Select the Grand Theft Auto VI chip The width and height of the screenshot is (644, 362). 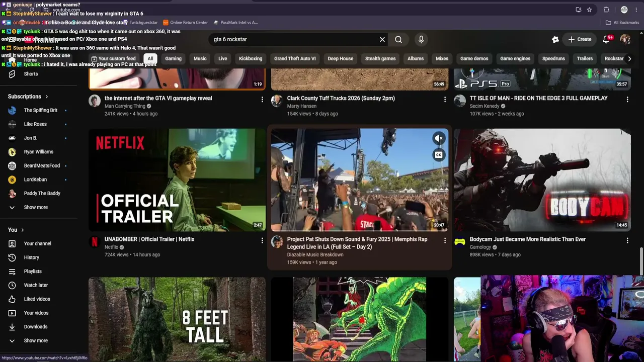click(295, 59)
